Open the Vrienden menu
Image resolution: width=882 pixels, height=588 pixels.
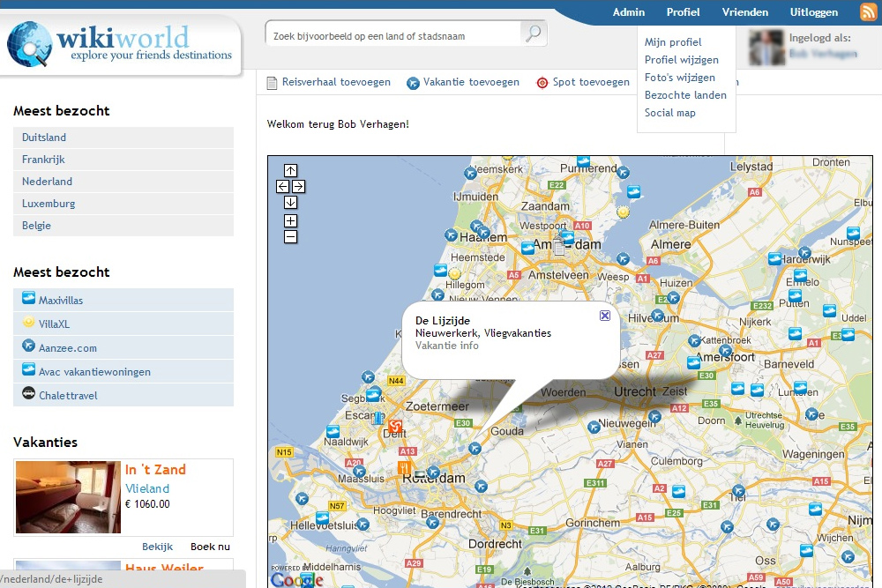[x=744, y=12]
